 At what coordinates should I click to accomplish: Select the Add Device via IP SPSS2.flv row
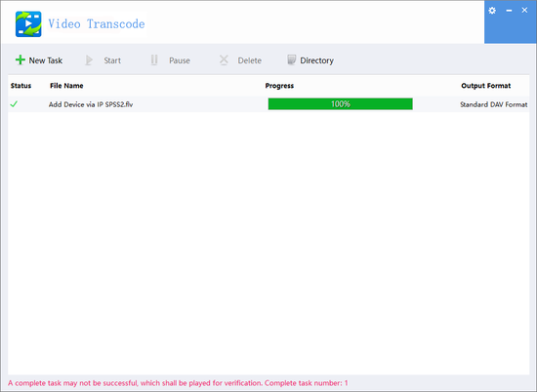tap(268, 104)
